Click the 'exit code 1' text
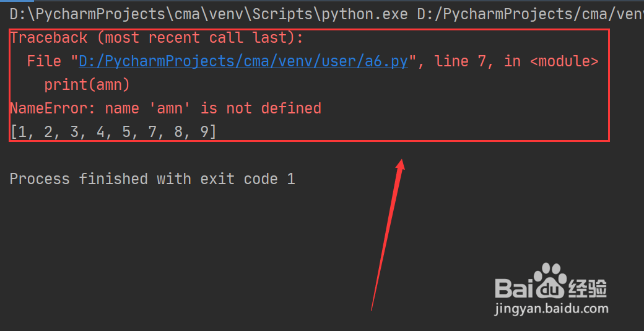 (248, 179)
